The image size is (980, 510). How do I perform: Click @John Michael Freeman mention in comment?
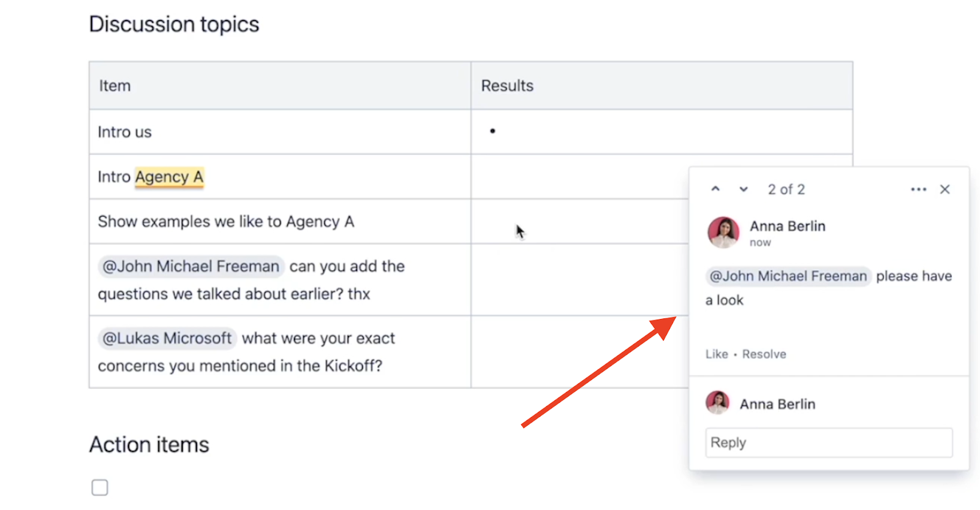click(x=788, y=276)
